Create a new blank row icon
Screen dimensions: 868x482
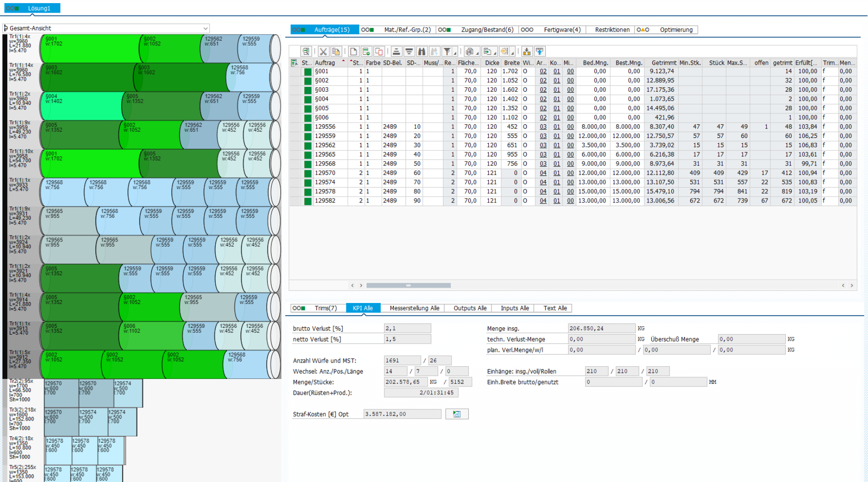click(354, 52)
